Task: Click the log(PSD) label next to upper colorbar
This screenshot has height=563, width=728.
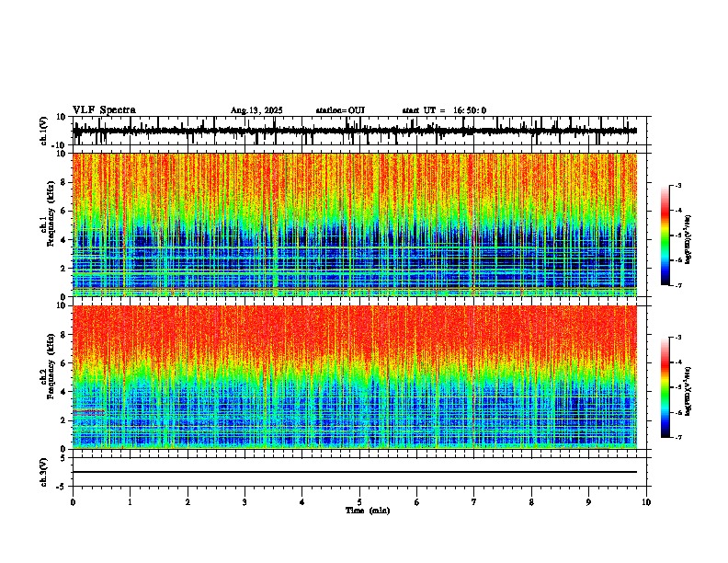Action: pyautogui.click(x=688, y=240)
